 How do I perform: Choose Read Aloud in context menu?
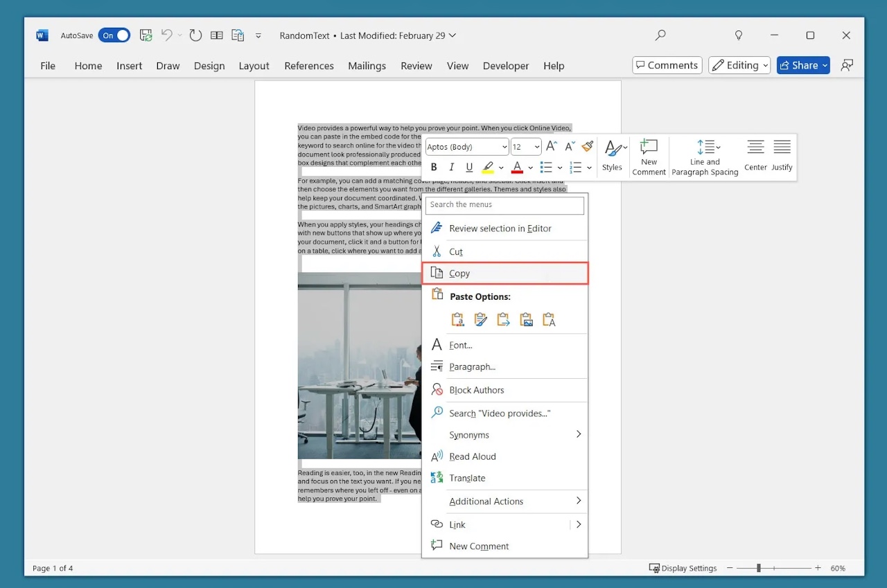[x=505, y=456]
